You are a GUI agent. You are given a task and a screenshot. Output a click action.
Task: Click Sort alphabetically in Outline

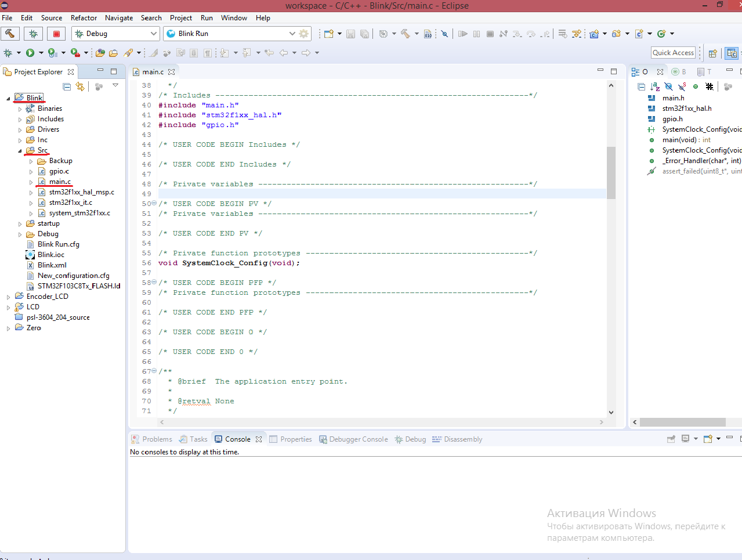654,86
